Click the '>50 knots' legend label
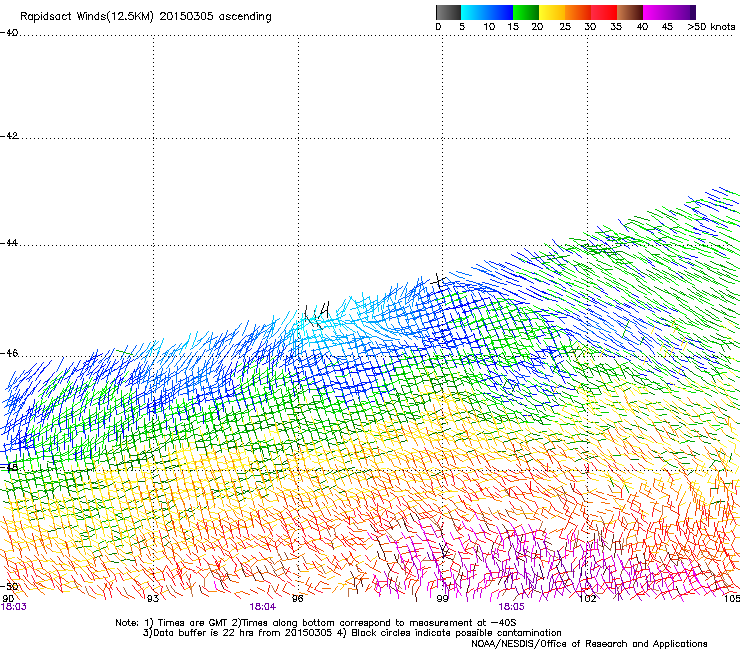740x650 pixels. [x=711, y=27]
